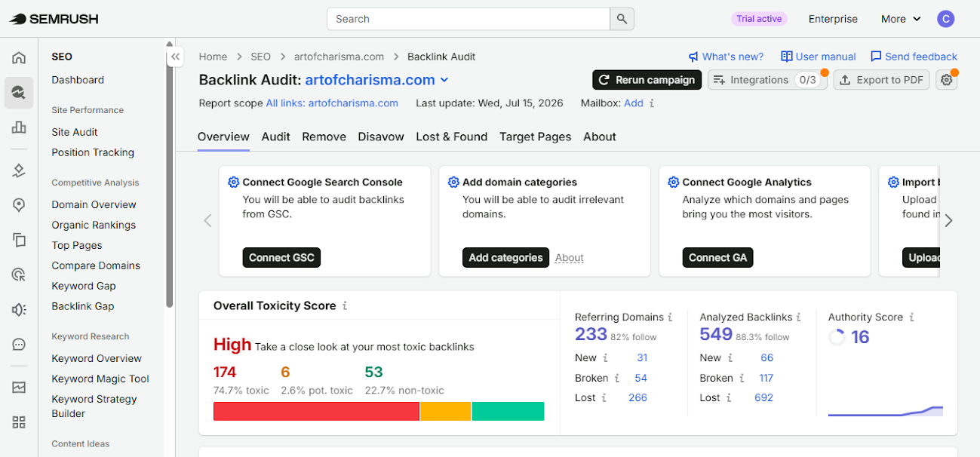Open the What's new? link
980x457 pixels.
[726, 57]
